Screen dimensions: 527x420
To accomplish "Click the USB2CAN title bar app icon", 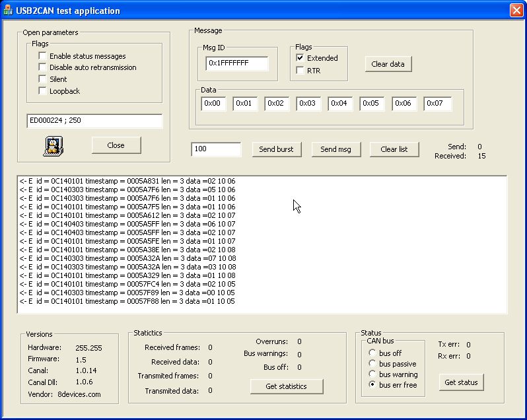I will [8, 11].
